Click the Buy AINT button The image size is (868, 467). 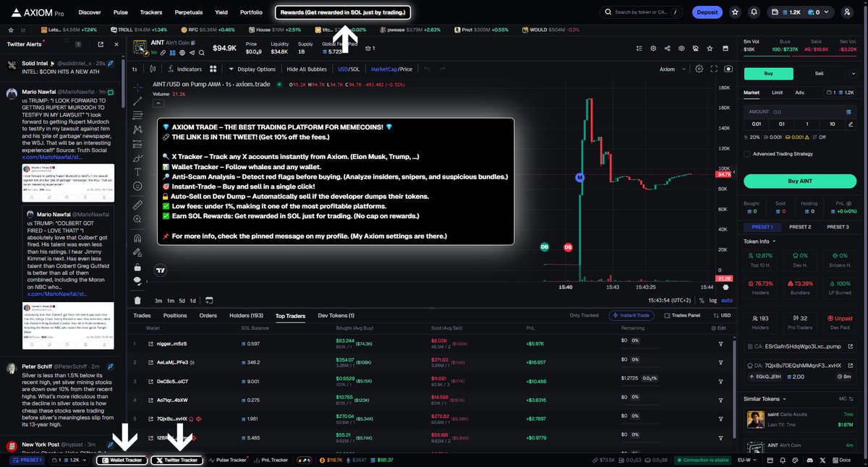click(799, 181)
